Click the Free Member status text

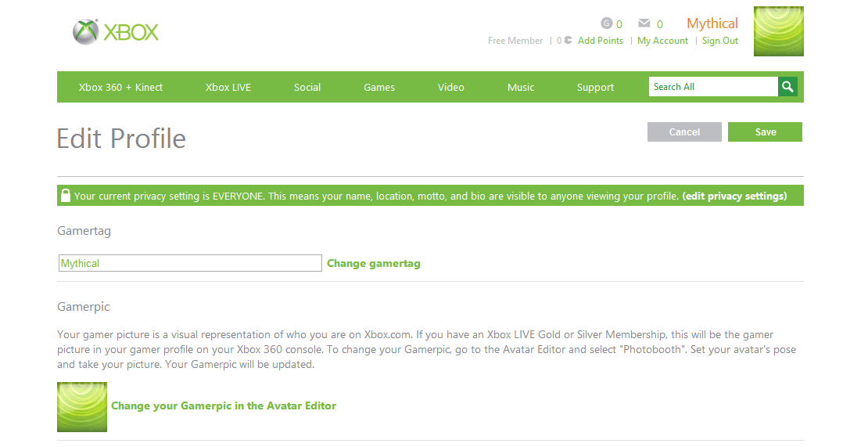point(515,41)
